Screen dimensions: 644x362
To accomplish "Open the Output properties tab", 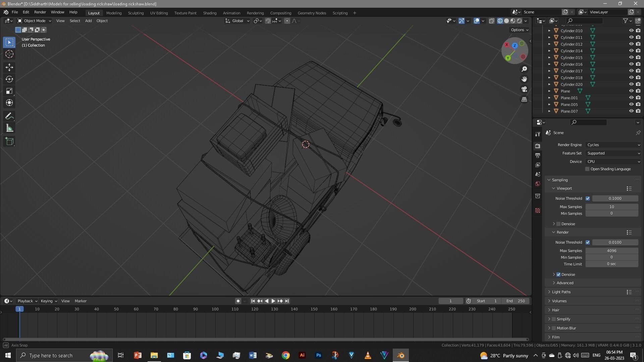I will (x=538, y=156).
